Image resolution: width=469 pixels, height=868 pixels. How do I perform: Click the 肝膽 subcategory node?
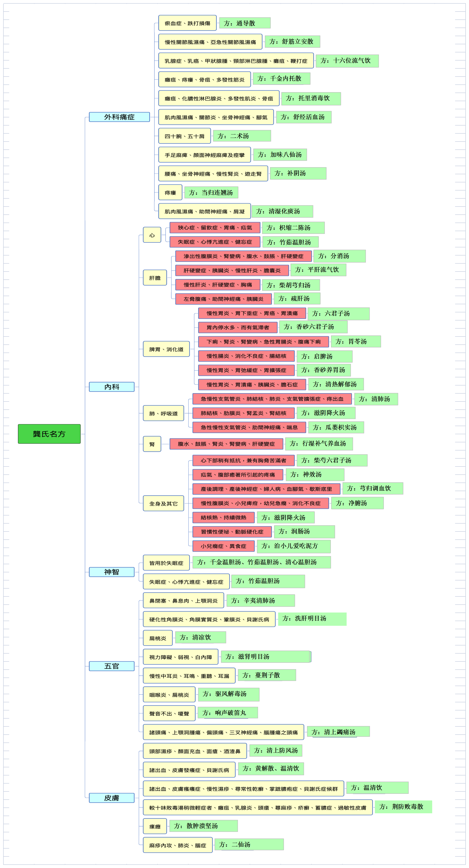(155, 278)
